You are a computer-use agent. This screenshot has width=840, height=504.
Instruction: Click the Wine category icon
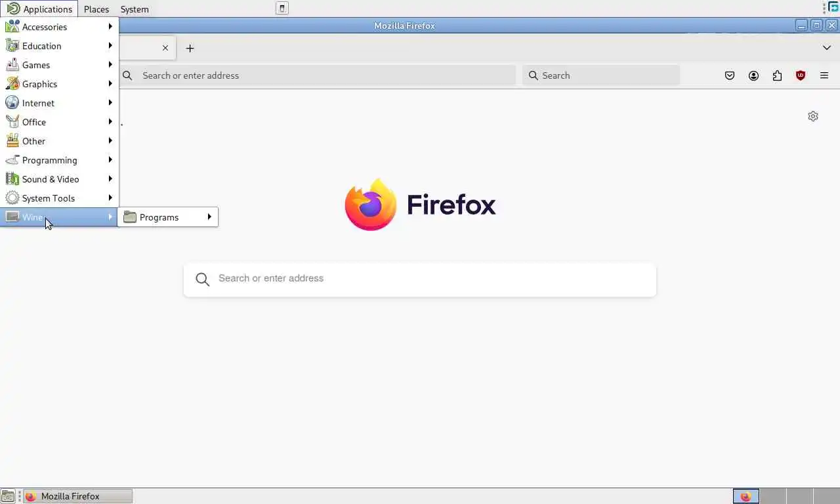pos(12,217)
